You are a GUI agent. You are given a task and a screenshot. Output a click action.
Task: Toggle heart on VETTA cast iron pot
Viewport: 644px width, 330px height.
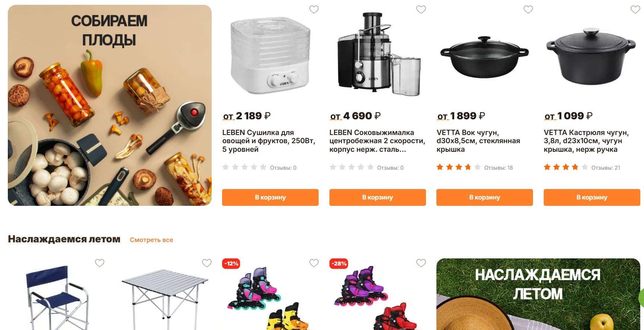coord(635,9)
